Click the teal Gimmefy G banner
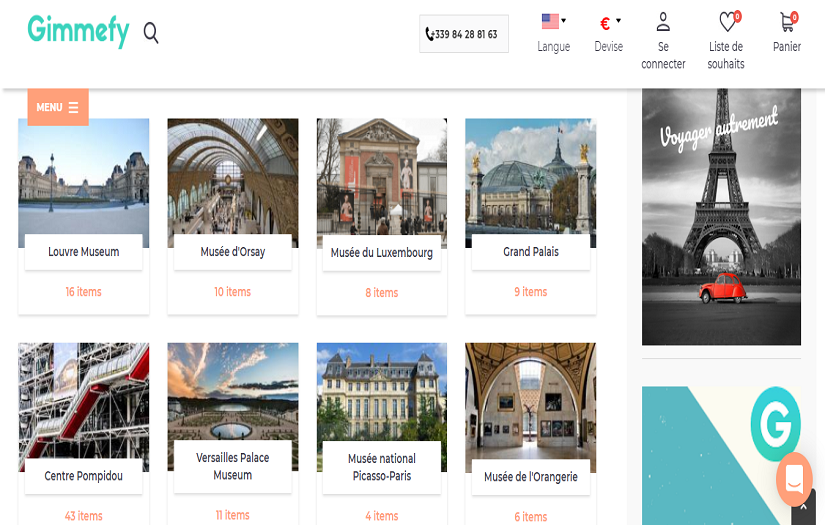Viewport: 825px width, 525px height. [721, 456]
